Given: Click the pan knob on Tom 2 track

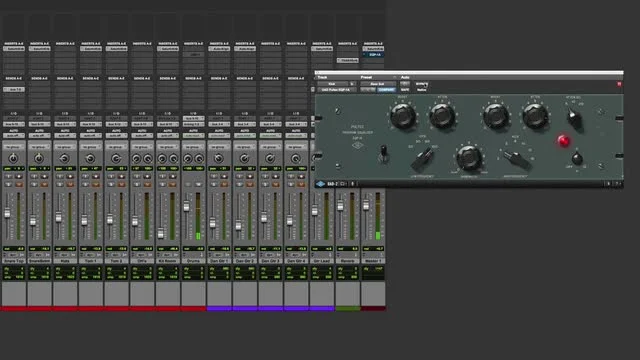Looking at the screenshot, I should [x=116, y=158].
